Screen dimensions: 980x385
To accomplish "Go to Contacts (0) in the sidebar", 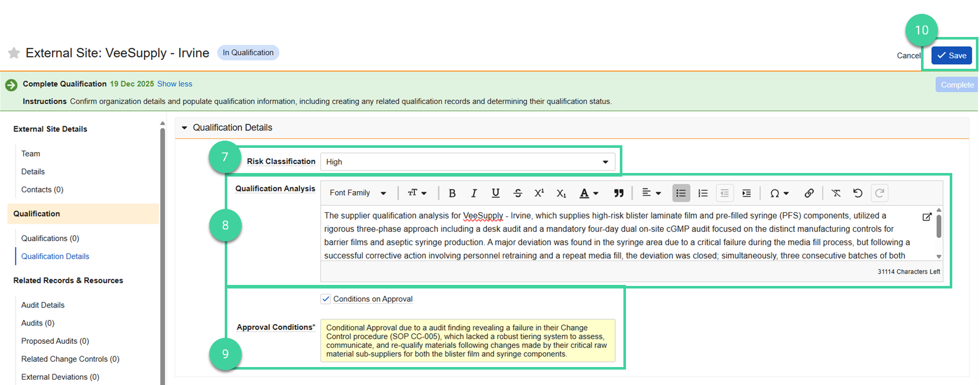I will tap(42, 189).
